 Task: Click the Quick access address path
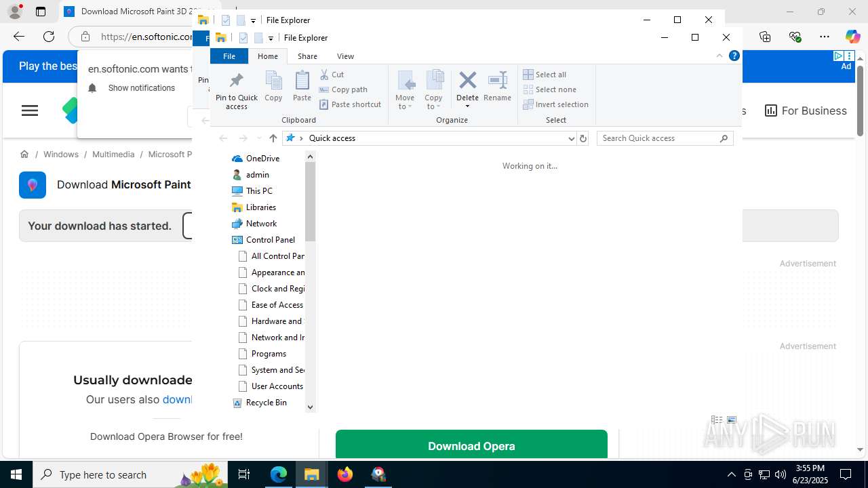(x=332, y=138)
